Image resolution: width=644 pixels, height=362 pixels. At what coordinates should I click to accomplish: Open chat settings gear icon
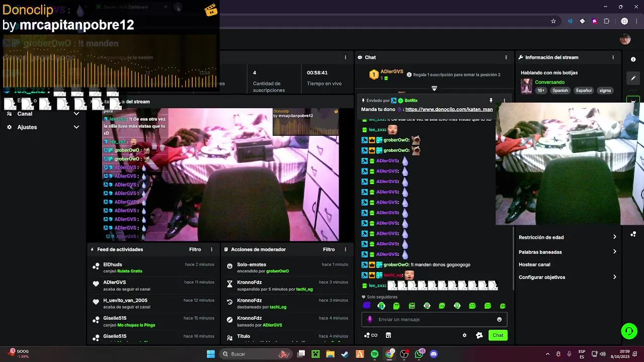click(464, 335)
